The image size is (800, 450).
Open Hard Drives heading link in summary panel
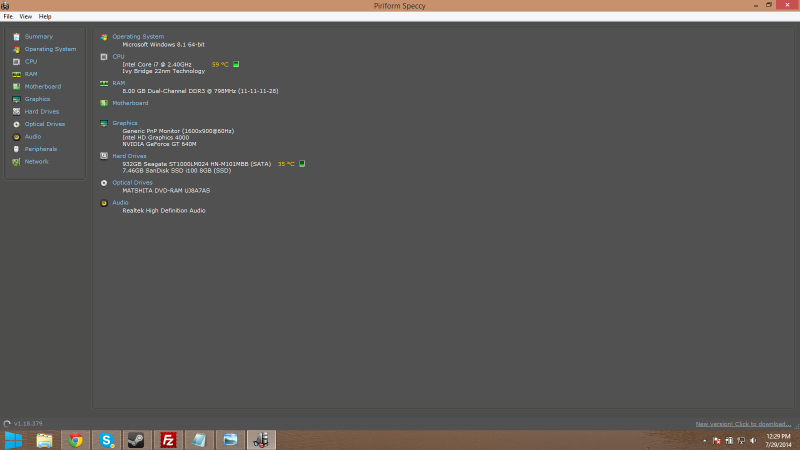pyautogui.click(x=129, y=156)
